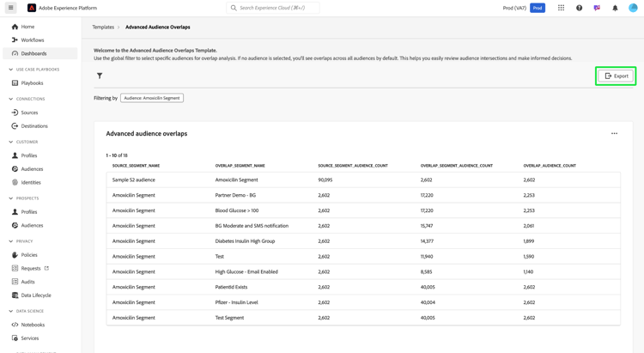Collapse the Use Case Playbooks section
Image resolution: width=644 pixels, height=353 pixels.
click(11, 70)
